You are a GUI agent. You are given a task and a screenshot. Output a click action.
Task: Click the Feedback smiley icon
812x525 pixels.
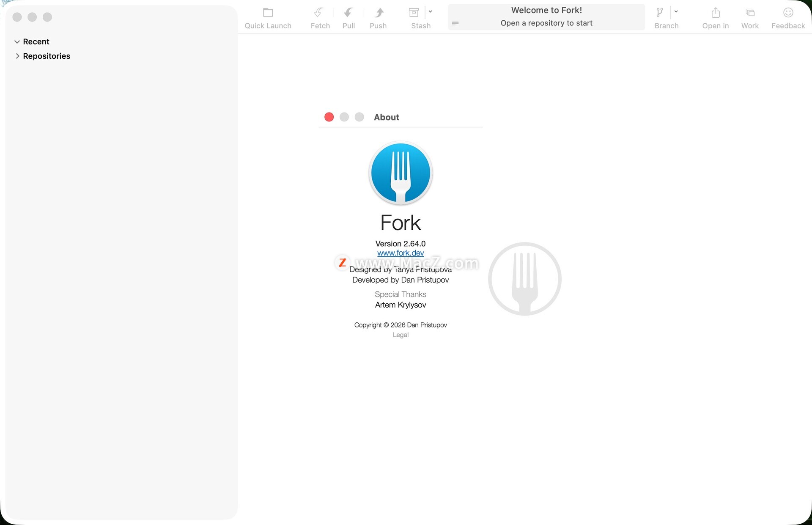[788, 13]
